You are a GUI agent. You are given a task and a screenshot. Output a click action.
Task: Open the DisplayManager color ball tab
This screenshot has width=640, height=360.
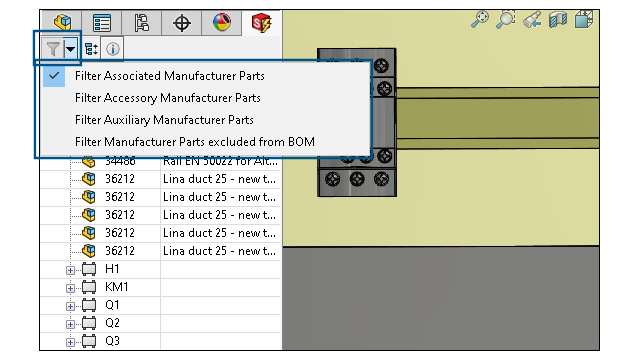click(222, 22)
